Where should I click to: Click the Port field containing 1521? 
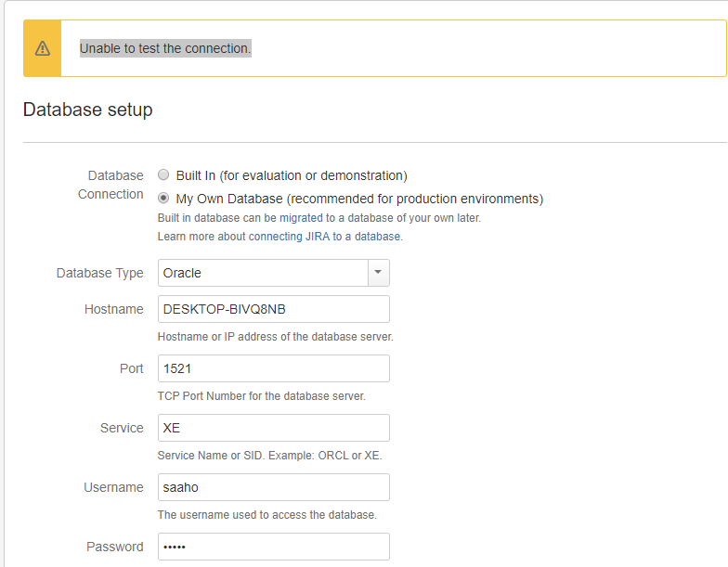[273, 368]
